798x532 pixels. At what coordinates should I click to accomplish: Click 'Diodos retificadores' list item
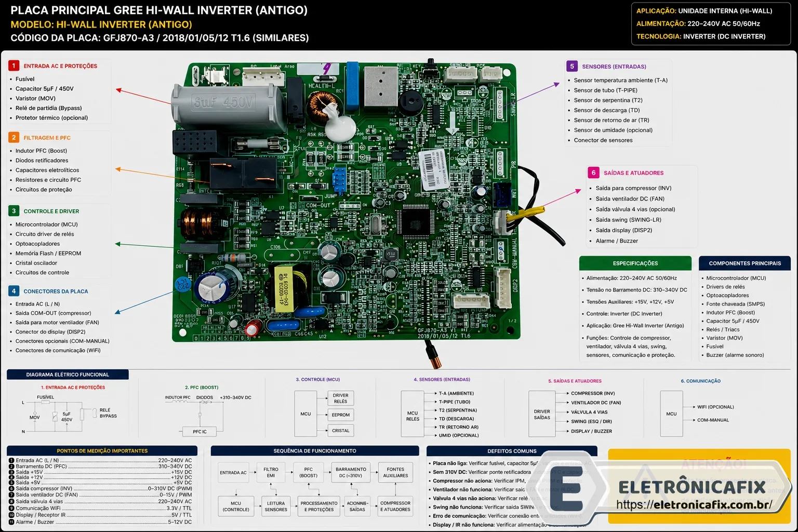click(x=42, y=161)
